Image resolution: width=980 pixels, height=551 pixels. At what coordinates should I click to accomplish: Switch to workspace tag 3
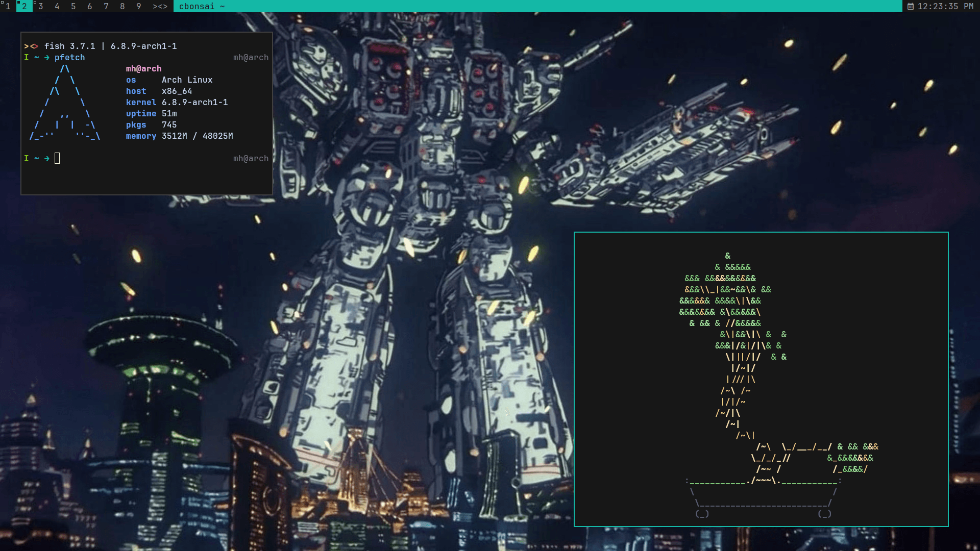pos(40,6)
